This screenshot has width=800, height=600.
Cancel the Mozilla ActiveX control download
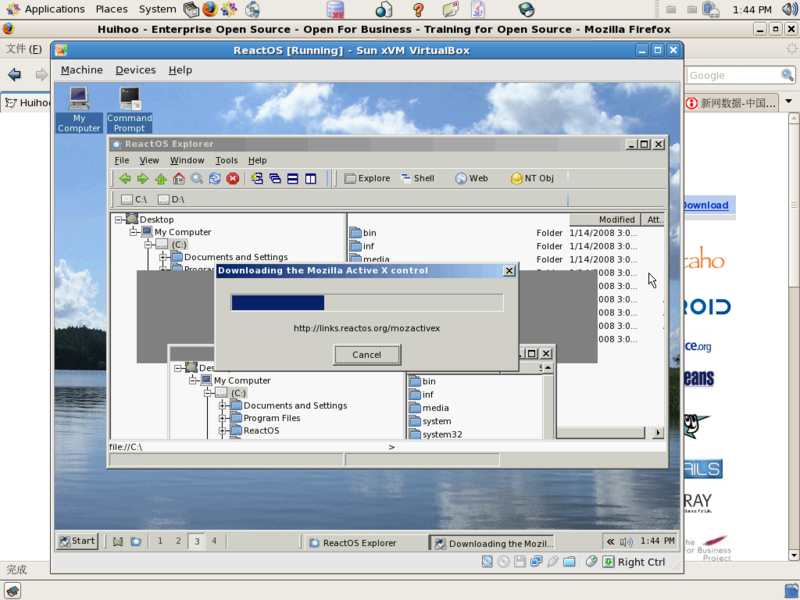(366, 354)
